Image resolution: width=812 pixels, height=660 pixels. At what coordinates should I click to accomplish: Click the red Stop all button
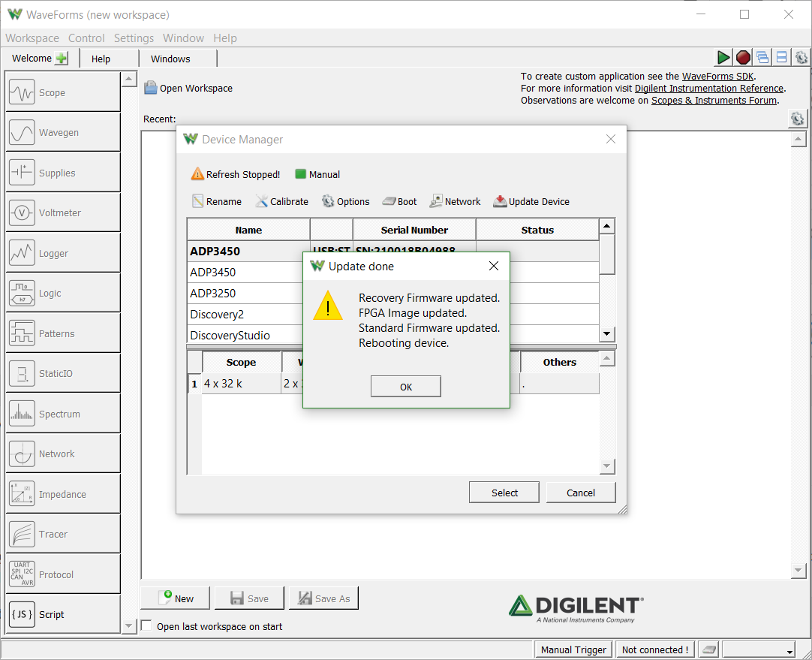743,57
